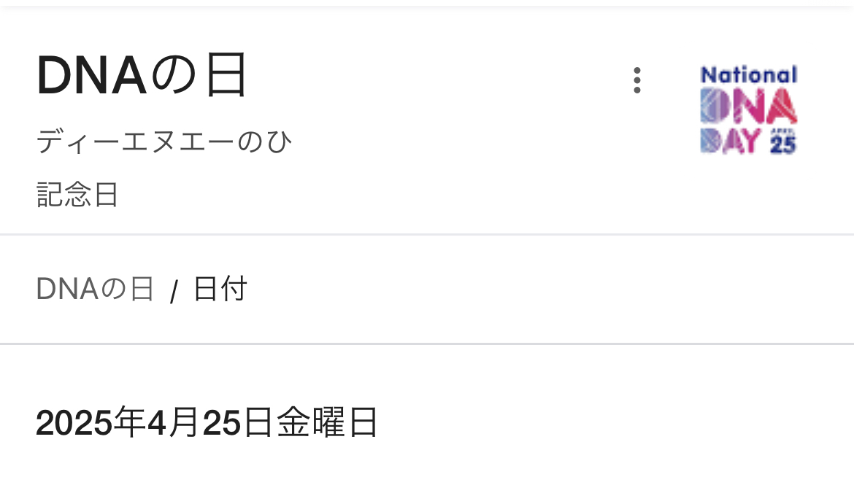Click the date "2025年4月25日金曜日"
Viewport: 854px width, 504px height.
tap(207, 422)
